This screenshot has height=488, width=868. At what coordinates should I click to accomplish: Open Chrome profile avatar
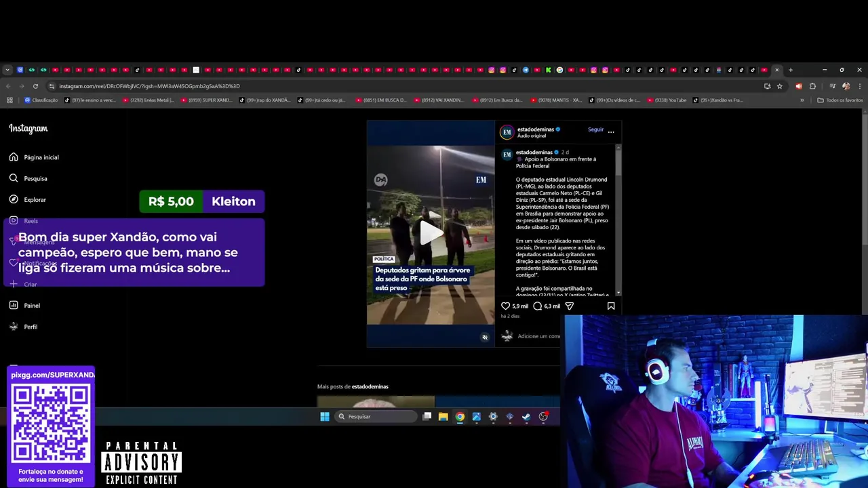[x=846, y=86]
